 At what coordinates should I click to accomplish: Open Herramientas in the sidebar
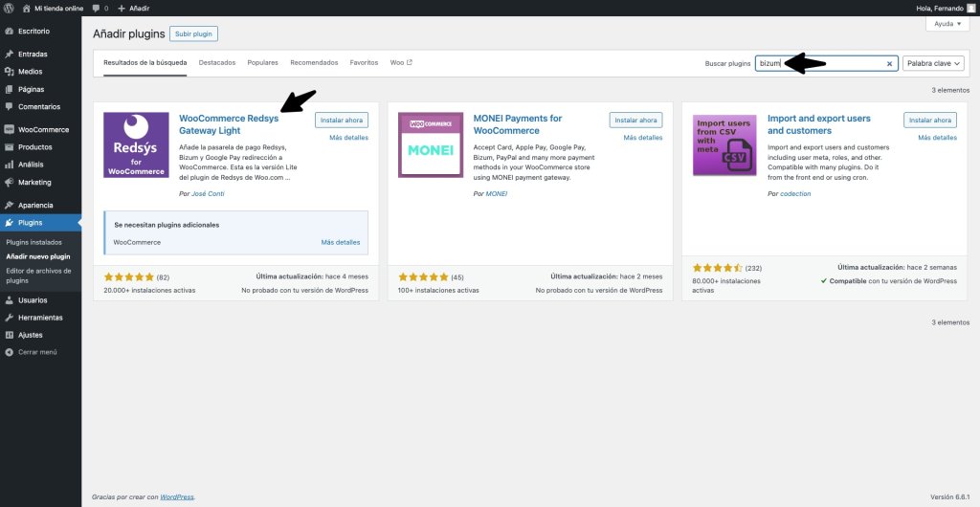tap(40, 318)
